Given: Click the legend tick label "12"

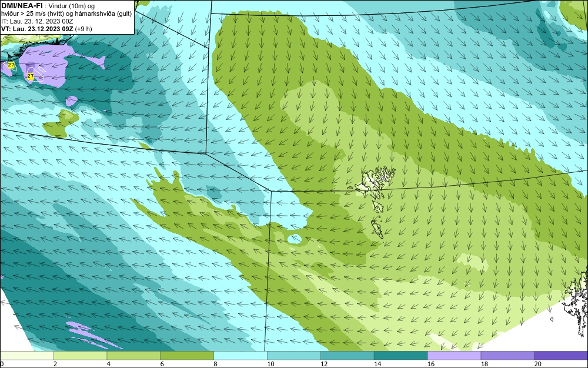Looking at the screenshot, I should (324, 364).
